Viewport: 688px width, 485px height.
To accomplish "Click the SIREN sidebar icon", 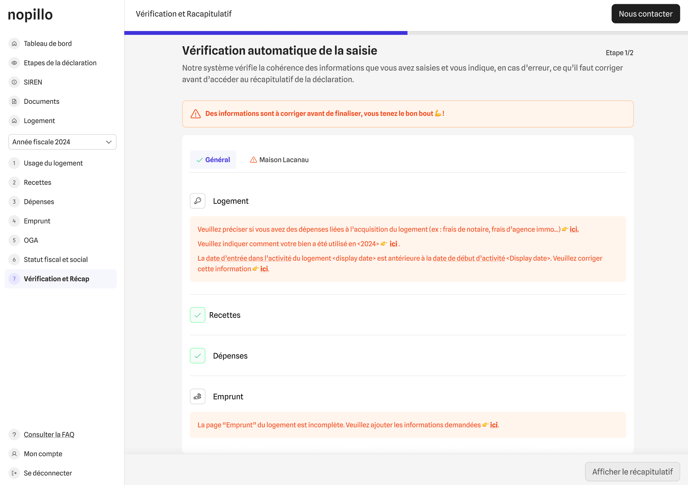I will pos(14,82).
